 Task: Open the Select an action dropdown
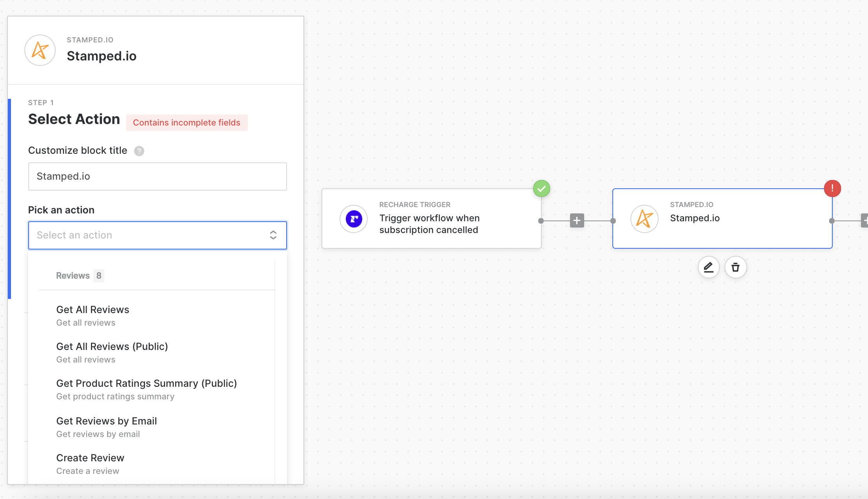coord(149,235)
